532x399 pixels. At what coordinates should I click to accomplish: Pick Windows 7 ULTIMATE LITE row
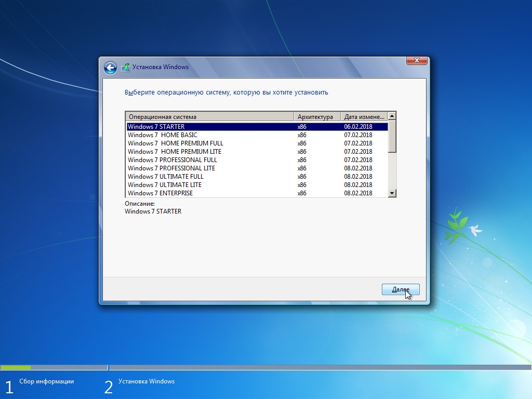(x=164, y=185)
